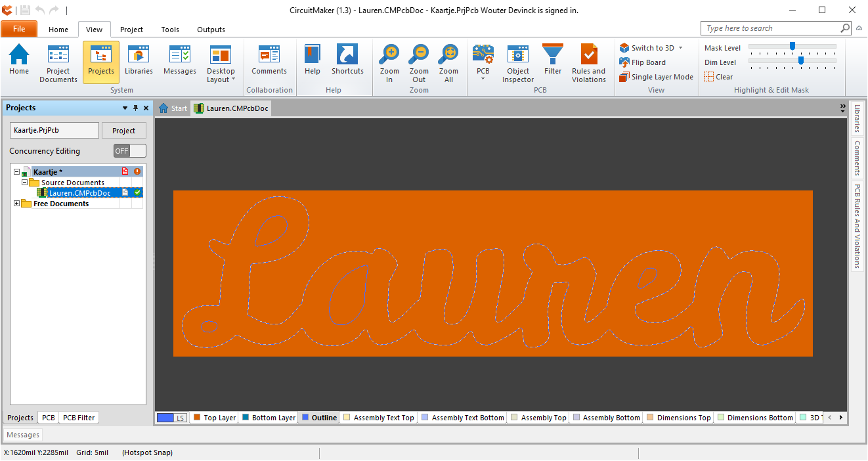The width and height of the screenshot is (868, 461).
Task: Select the Top Layer tab
Action: tap(214, 418)
